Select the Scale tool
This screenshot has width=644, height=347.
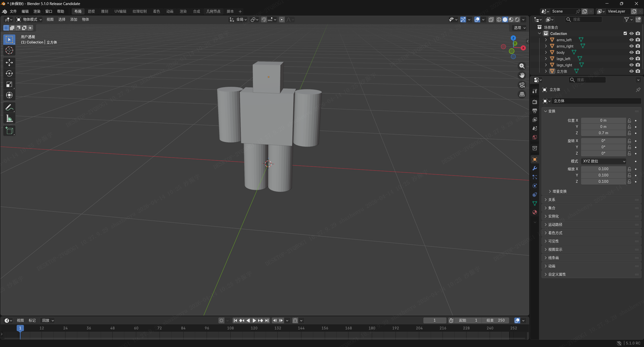(x=9, y=84)
